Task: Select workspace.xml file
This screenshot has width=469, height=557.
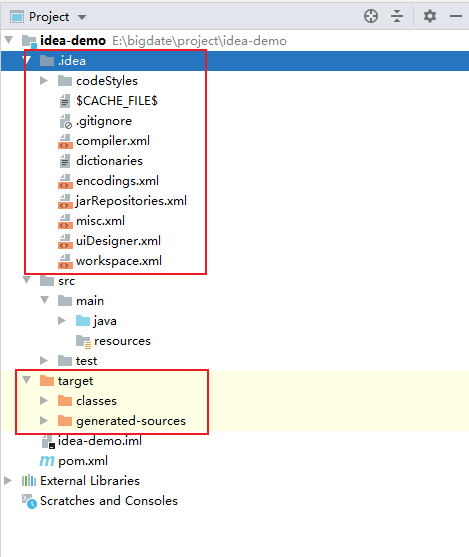Action: (x=119, y=261)
